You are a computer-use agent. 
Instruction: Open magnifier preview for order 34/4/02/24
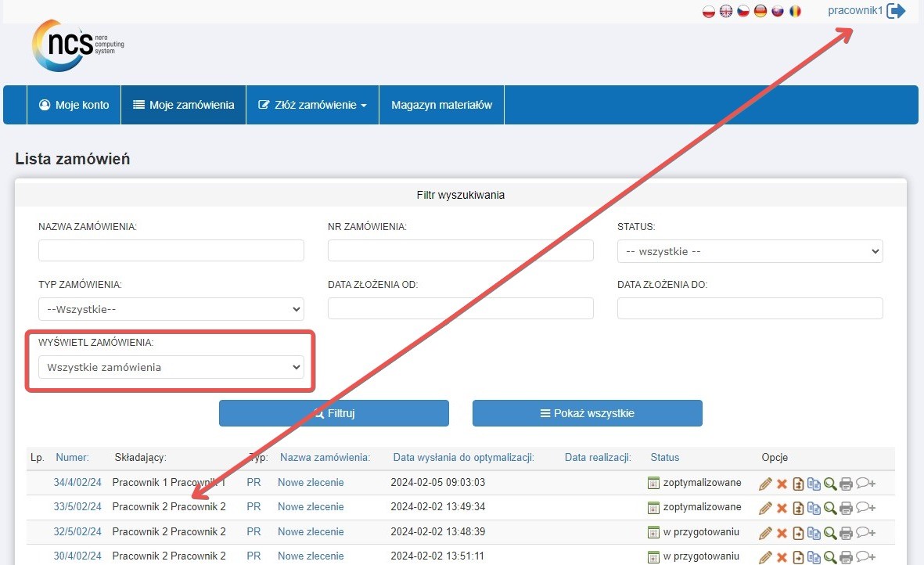click(x=829, y=484)
